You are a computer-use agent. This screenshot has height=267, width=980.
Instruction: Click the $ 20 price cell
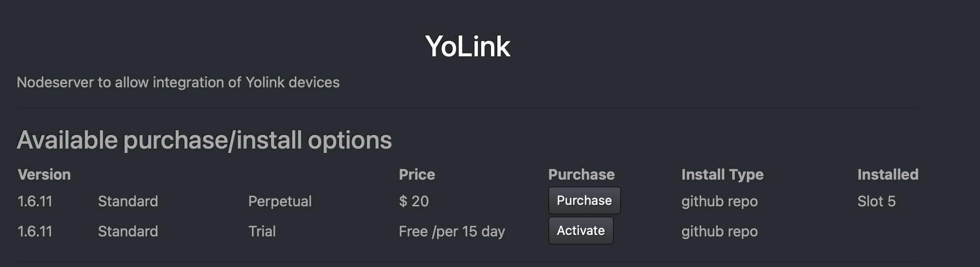point(414,201)
